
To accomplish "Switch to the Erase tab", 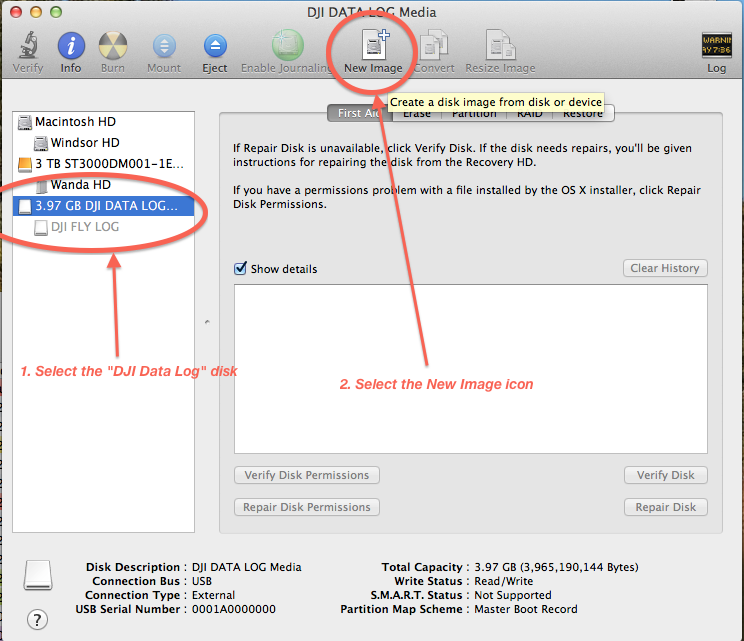I will tap(417, 113).
